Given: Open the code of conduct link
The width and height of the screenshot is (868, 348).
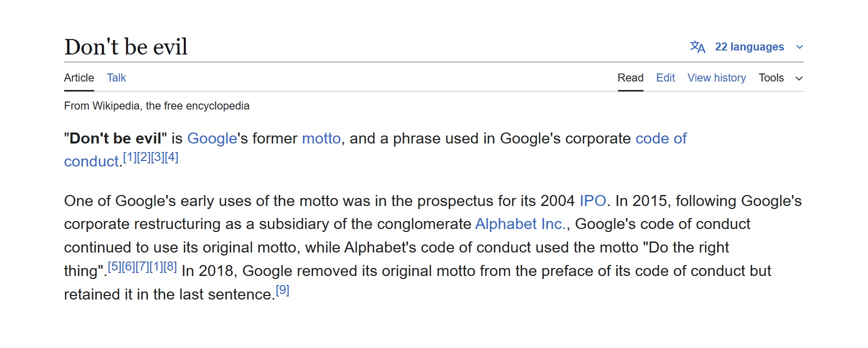Looking at the screenshot, I should tap(661, 138).
